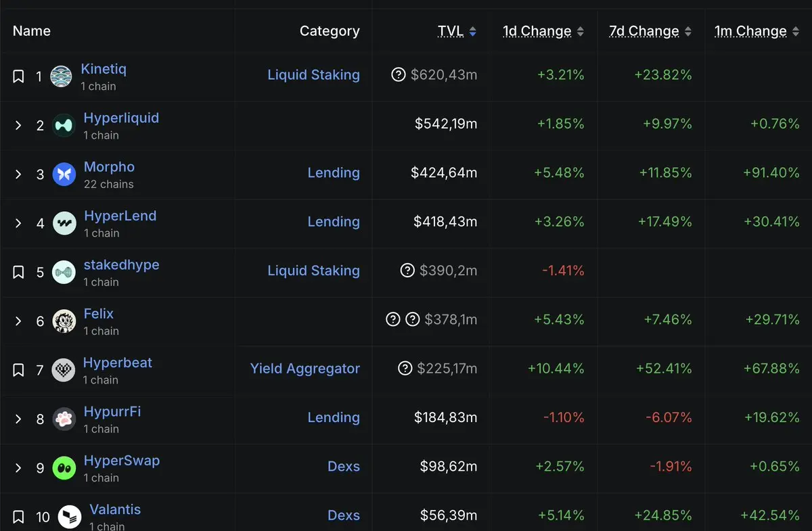Sort table by 1m Change column
The width and height of the screenshot is (812, 531).
757,31
